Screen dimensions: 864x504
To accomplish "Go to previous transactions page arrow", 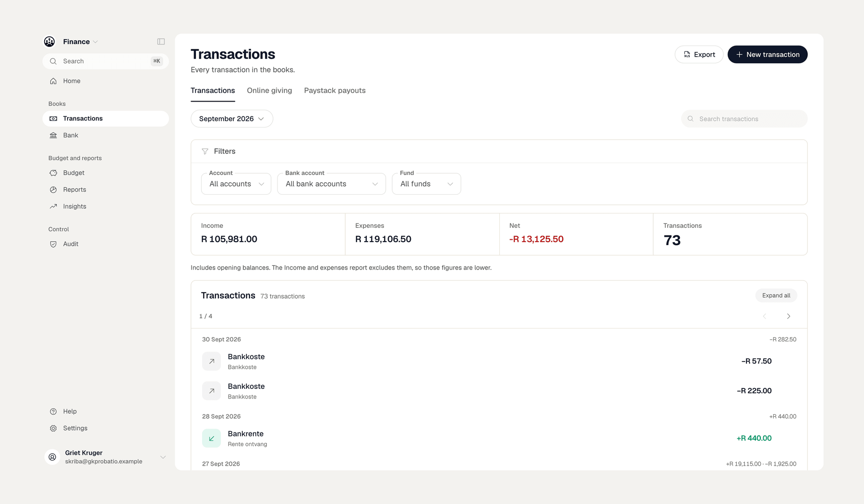I will click(765, 316).
